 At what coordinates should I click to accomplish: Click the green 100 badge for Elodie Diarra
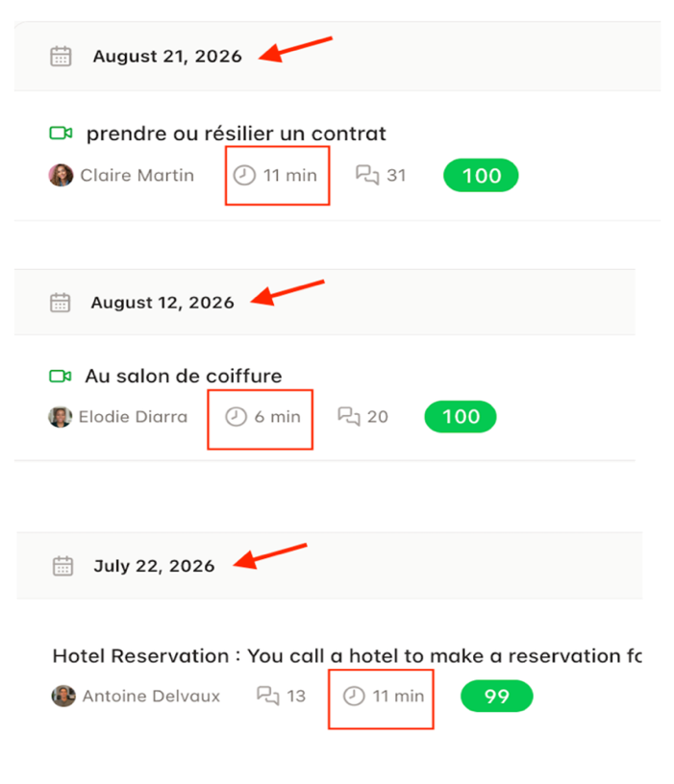(x=461, y=417)
